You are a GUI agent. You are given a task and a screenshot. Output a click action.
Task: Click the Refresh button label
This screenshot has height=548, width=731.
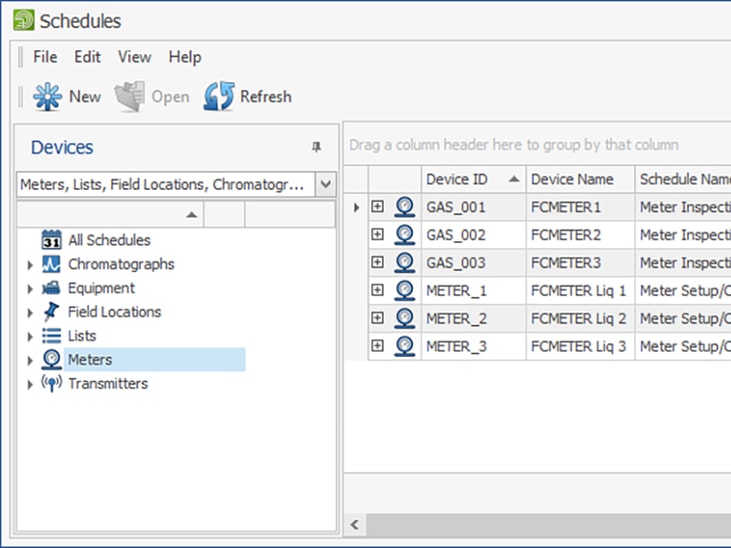click(266, 97)
